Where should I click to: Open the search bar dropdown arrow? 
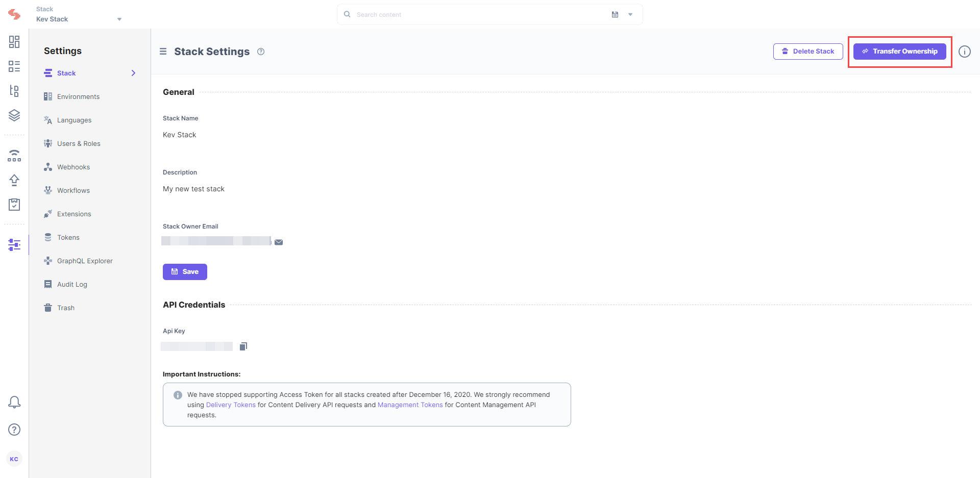[630, 14]
